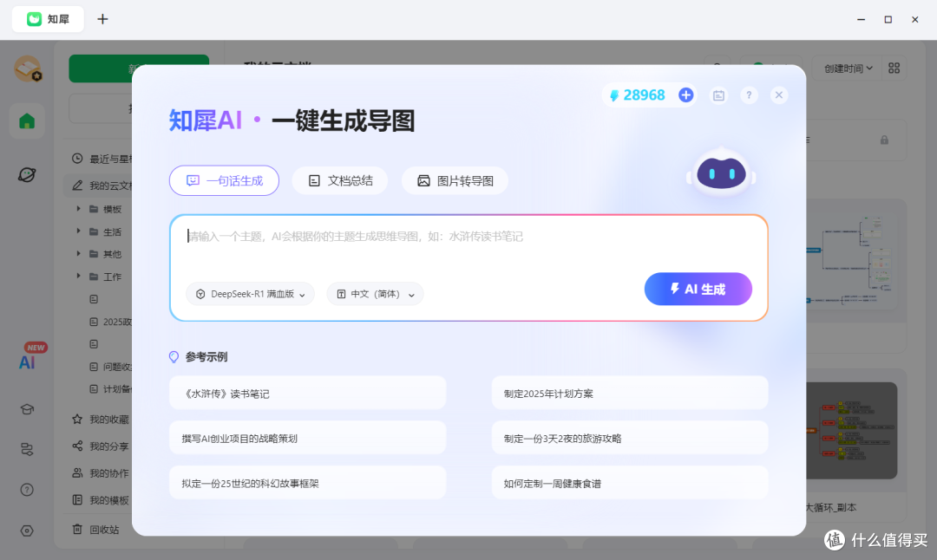Expand the 其他 folder arrow
The height and width of the screenshot is (560, 937).
point(78,253)
